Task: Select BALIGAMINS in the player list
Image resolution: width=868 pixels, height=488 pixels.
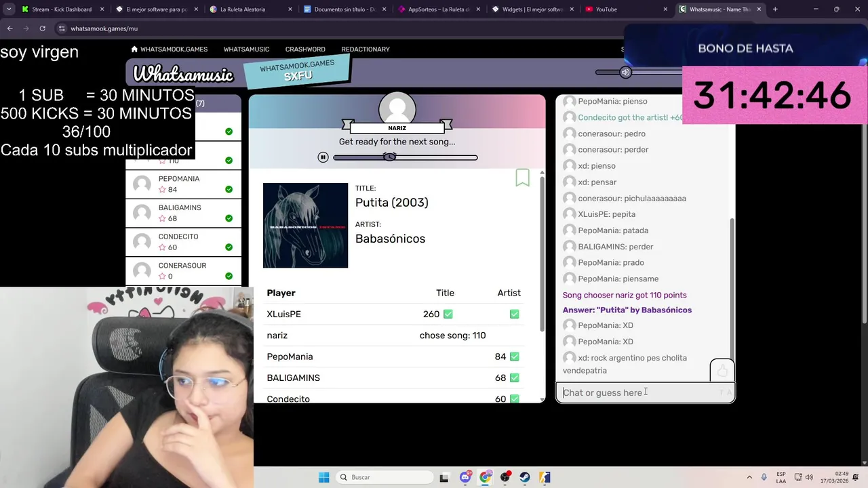Action: coord(183,213)
